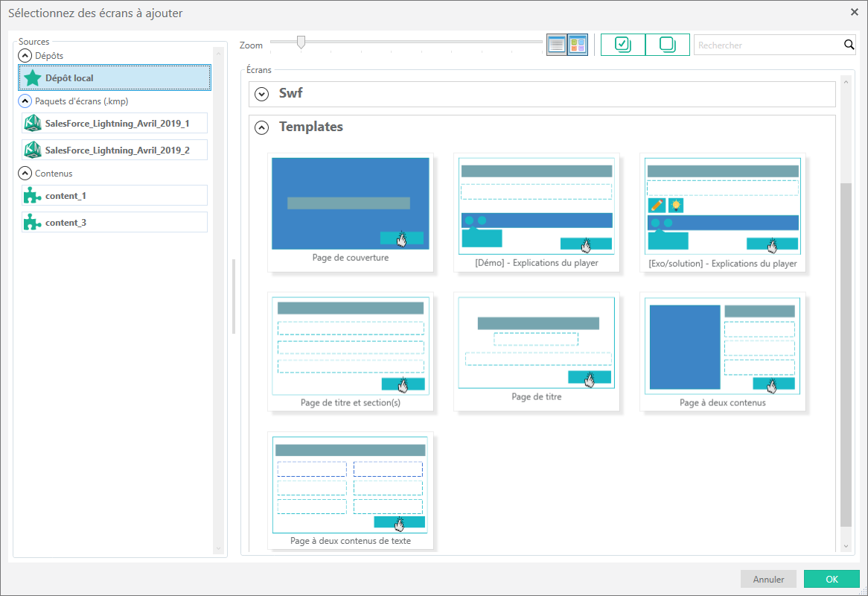Collapse the Dépôts section

click(25, 56)
